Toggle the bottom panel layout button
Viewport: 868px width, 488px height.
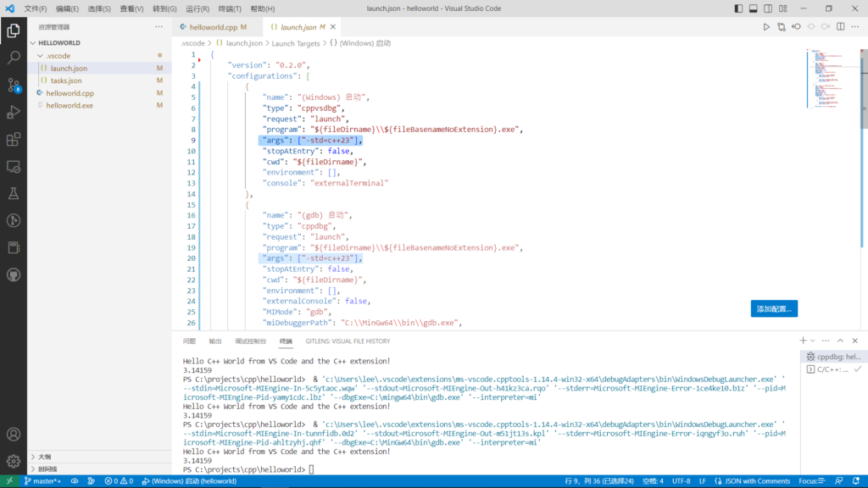pyautogui.click(x=754, y=8)
